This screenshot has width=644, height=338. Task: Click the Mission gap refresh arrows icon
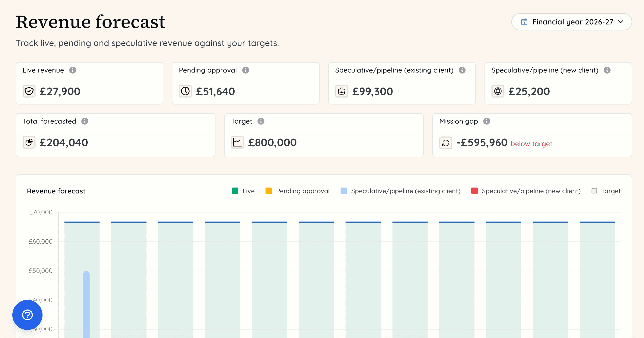(446, 143)
